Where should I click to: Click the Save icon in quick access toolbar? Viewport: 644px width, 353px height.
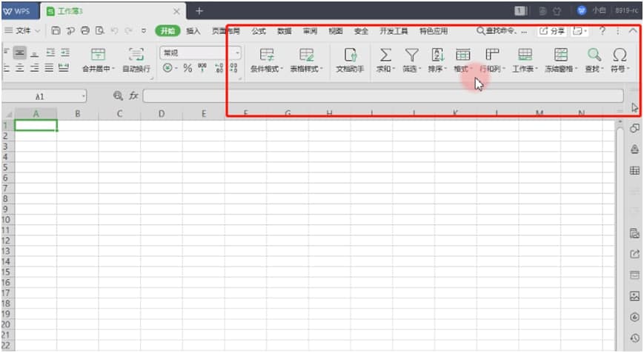pos(56,31)
